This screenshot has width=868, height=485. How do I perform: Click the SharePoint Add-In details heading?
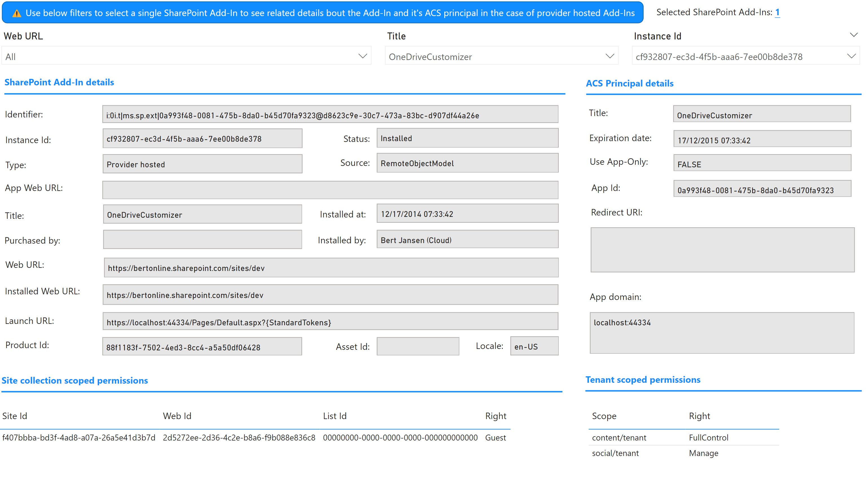(x=59, y=83)
